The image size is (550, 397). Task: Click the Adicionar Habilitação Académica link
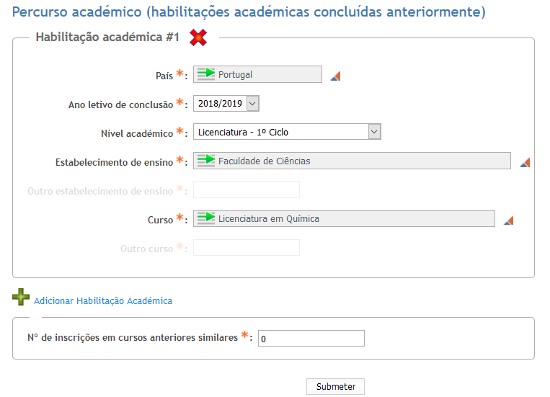click(x=103, y=301)
